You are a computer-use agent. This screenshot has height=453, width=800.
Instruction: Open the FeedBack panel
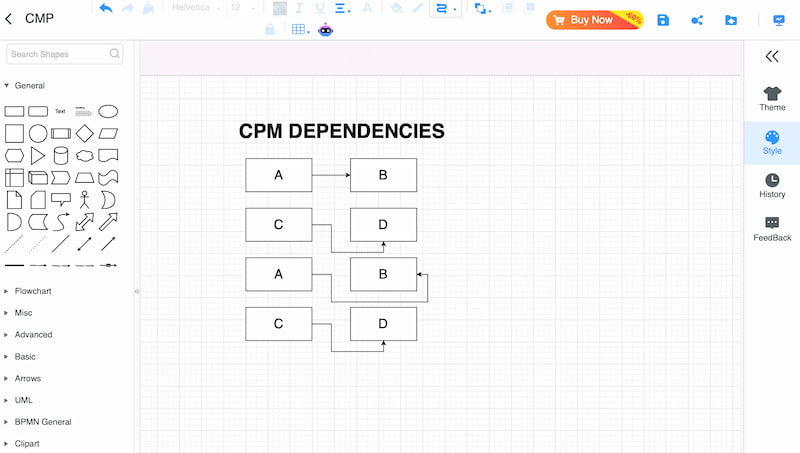772,229
